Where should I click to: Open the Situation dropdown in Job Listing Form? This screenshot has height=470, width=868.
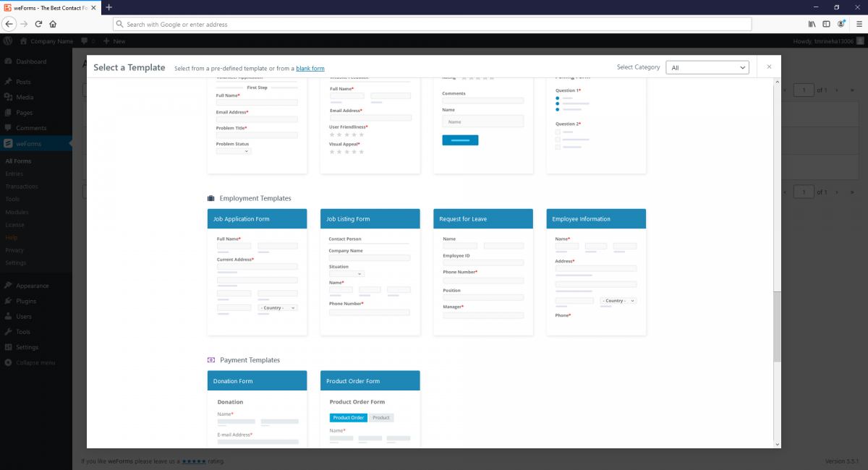tap(345, 275)
